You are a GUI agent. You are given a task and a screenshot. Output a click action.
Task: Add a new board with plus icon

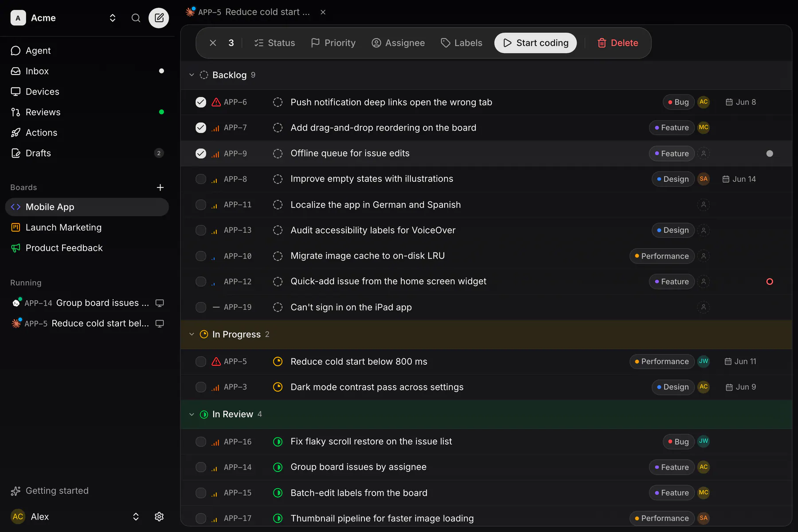tap(160, 188)
